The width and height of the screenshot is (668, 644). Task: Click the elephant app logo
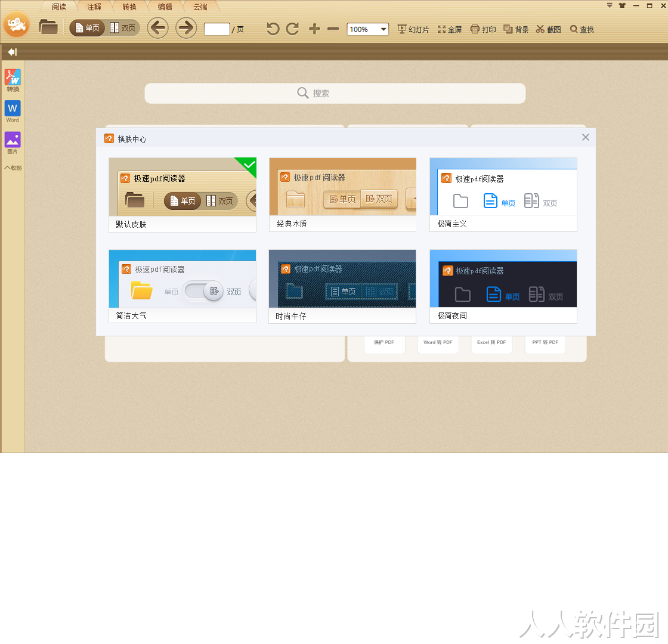[17, 25]
